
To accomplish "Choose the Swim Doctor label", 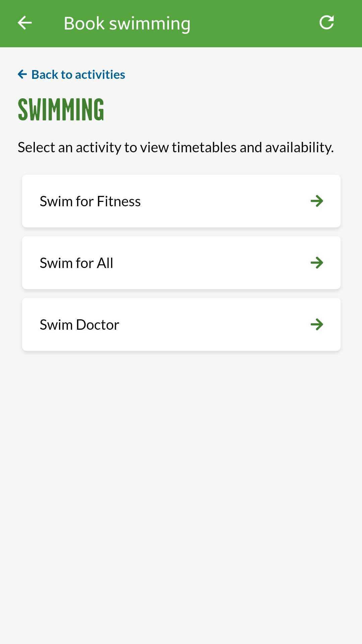I will [x=79, y=325].
